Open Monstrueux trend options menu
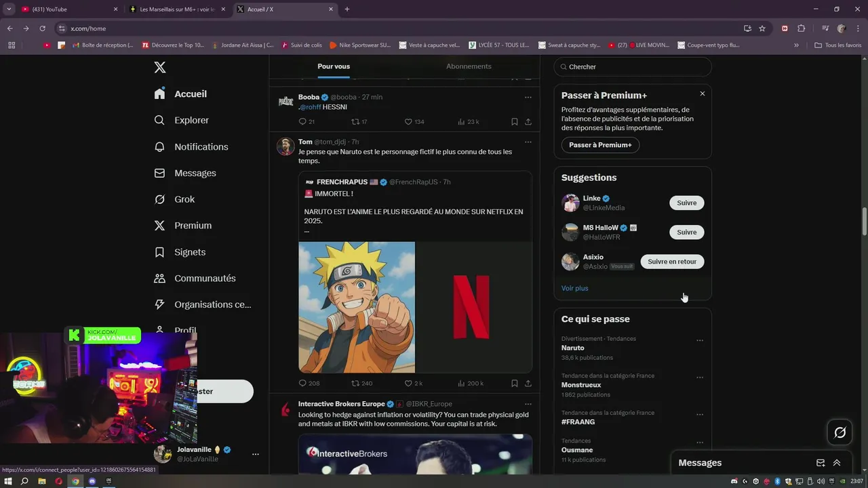 click(x=700, y=378)
